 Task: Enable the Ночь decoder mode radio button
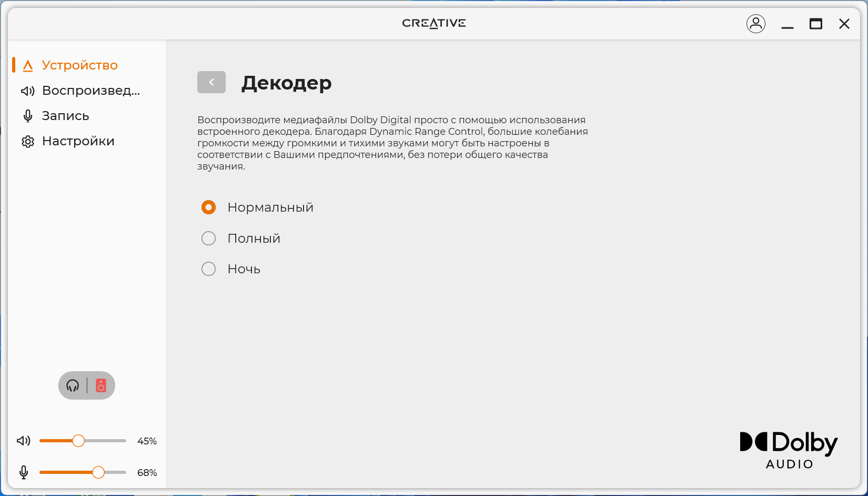click(209, 269)
